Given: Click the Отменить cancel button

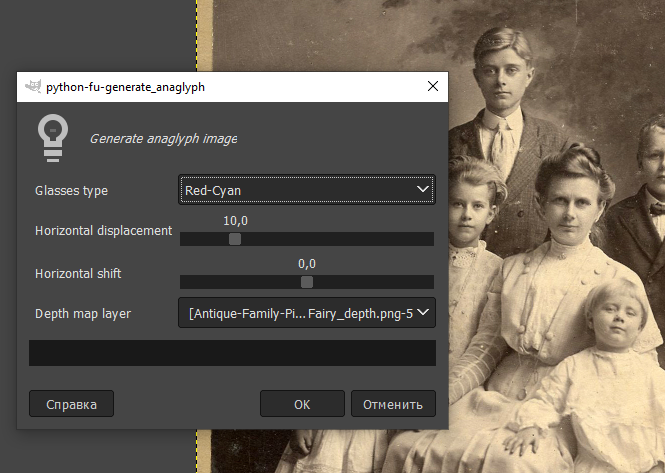Looking at the screenshot, I should coord(393,404).
